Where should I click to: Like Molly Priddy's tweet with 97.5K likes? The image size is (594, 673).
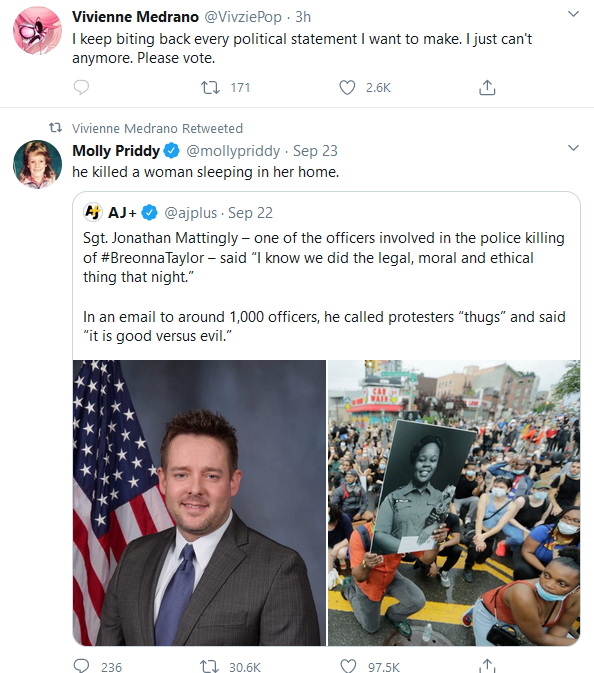pyautogui.click(x=348, y=666)
